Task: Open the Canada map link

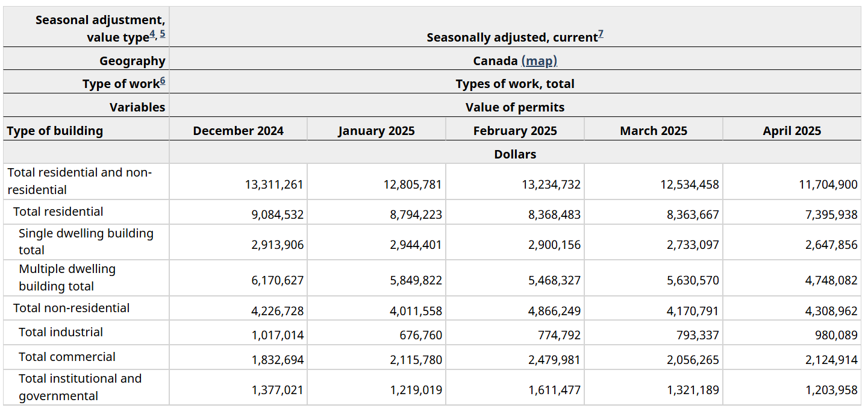Action: [539, 61]
